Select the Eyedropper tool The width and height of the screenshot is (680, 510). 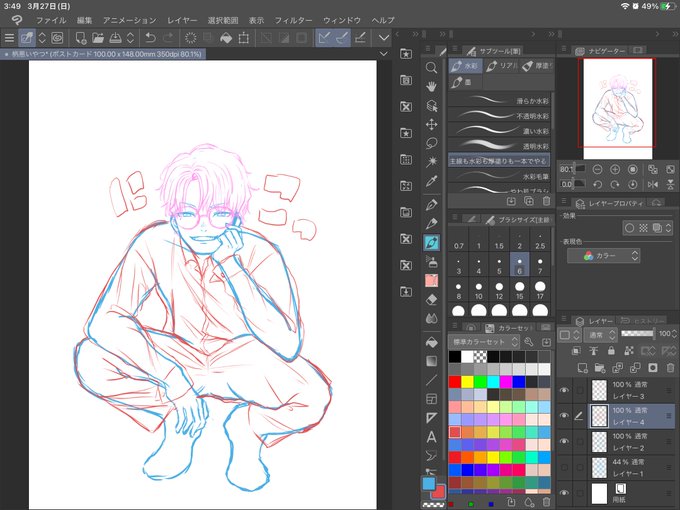[431, 181]
